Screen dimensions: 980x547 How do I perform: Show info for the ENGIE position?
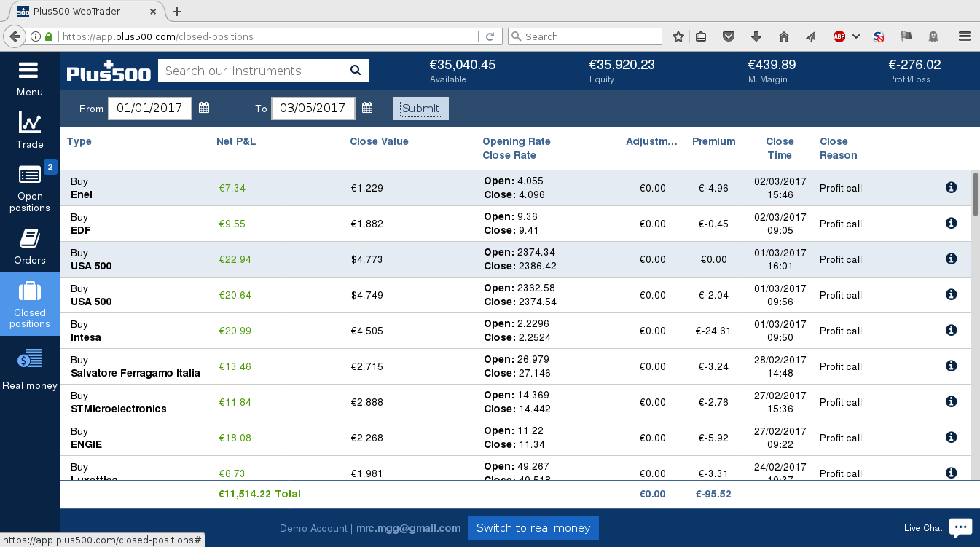tap(951, 438)
